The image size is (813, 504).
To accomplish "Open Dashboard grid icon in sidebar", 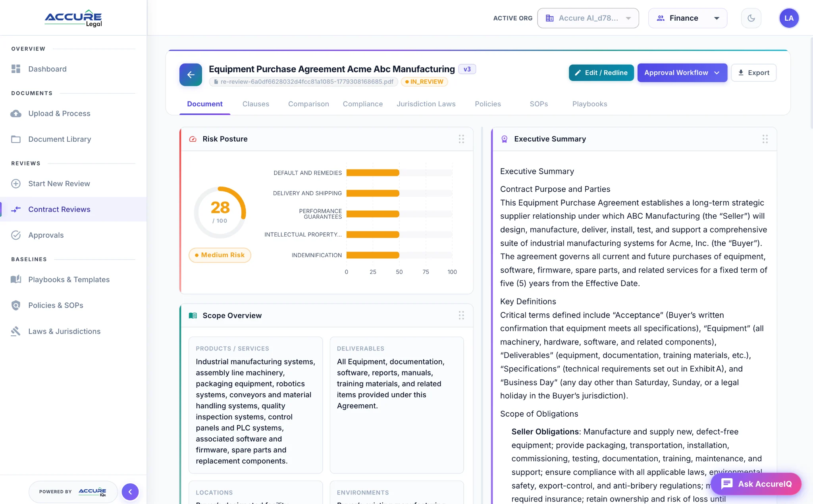I will 16,69.
